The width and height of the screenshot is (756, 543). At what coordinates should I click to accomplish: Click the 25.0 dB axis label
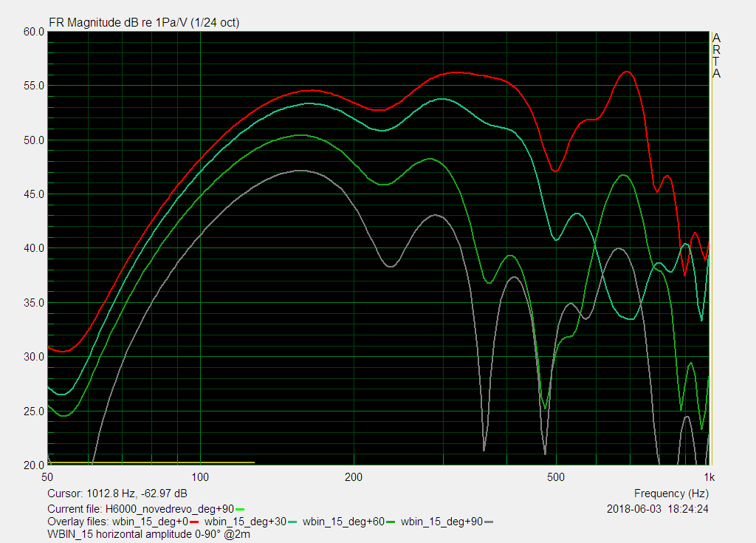(x=34, y=411)
